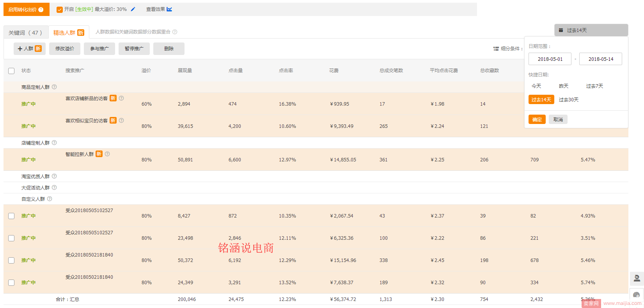This screenshot has width=644, height=308.
Task: Click help icon next to 喜欢相似宝贝的访客
Action: click(x=121, y=120)
